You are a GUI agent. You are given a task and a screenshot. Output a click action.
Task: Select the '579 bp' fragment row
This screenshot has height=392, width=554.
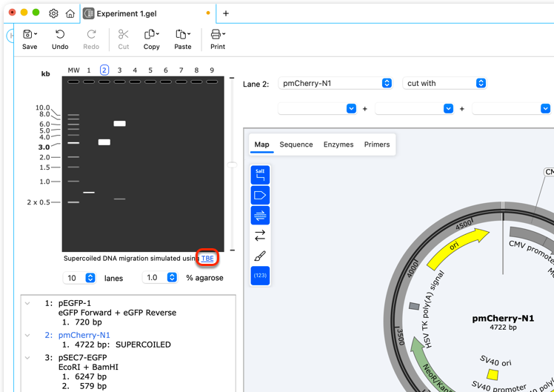[84, 386]
